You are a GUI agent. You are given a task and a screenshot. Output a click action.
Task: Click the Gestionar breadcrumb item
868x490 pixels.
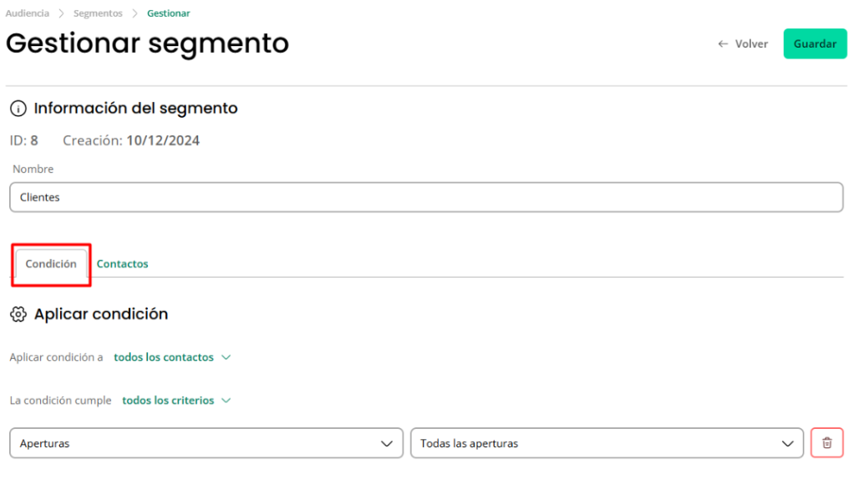point(168,13)
